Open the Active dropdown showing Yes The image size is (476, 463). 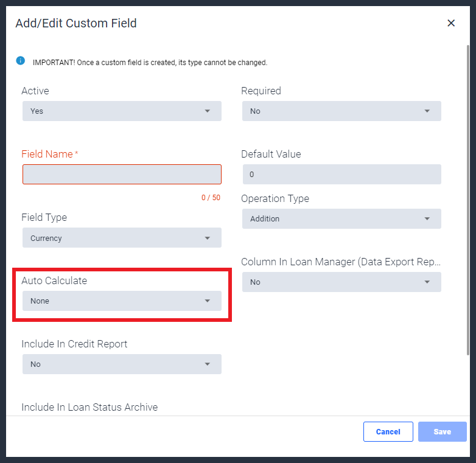coord(122,111)
